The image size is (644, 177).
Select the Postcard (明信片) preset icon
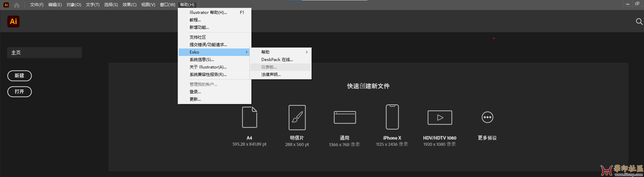297,117
